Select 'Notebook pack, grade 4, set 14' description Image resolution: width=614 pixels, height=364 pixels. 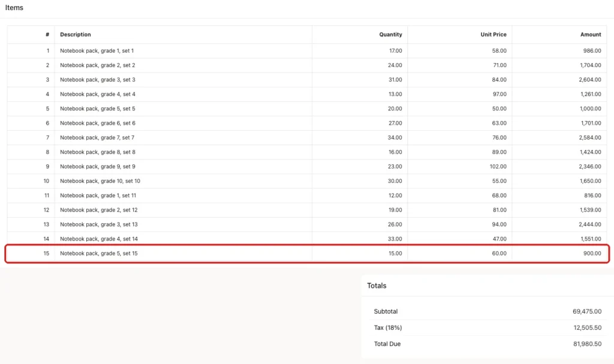[99, 239]
